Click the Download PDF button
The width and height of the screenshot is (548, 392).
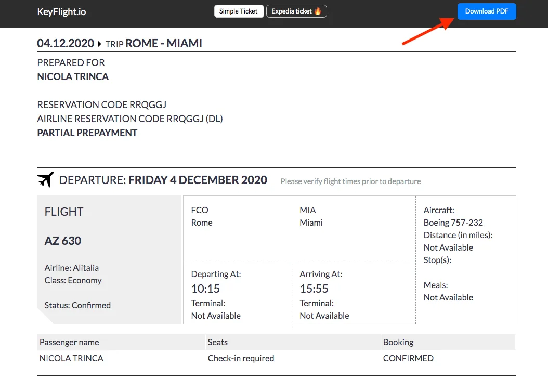486,11
